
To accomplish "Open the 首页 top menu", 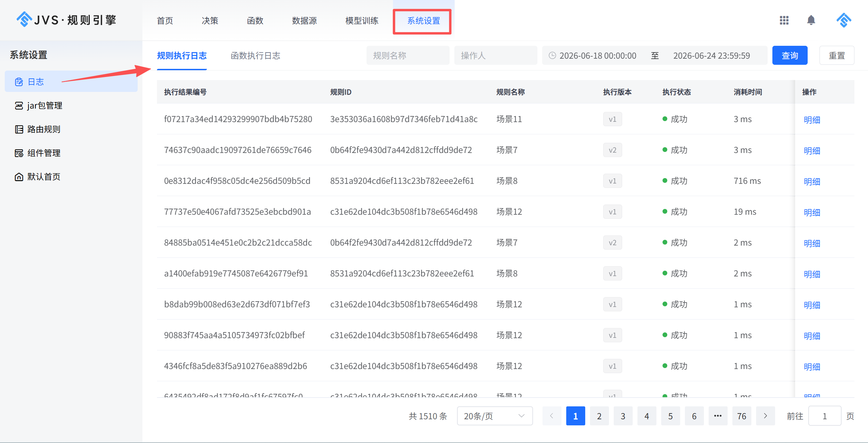I will point(165,21).
